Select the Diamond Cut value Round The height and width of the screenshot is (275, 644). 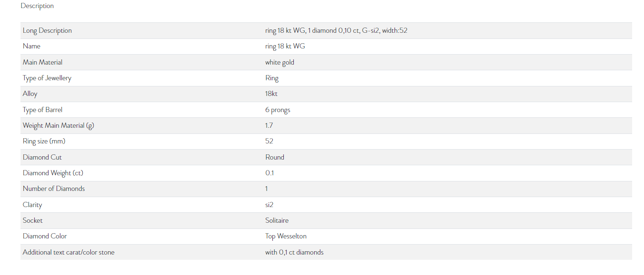(x=275, y=157)
